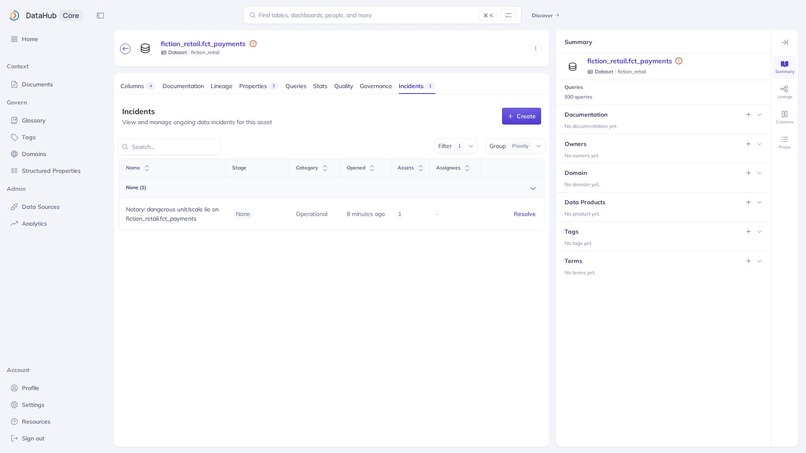
Task: Click the dataset database icon in the header
Action: coord(145,48)
